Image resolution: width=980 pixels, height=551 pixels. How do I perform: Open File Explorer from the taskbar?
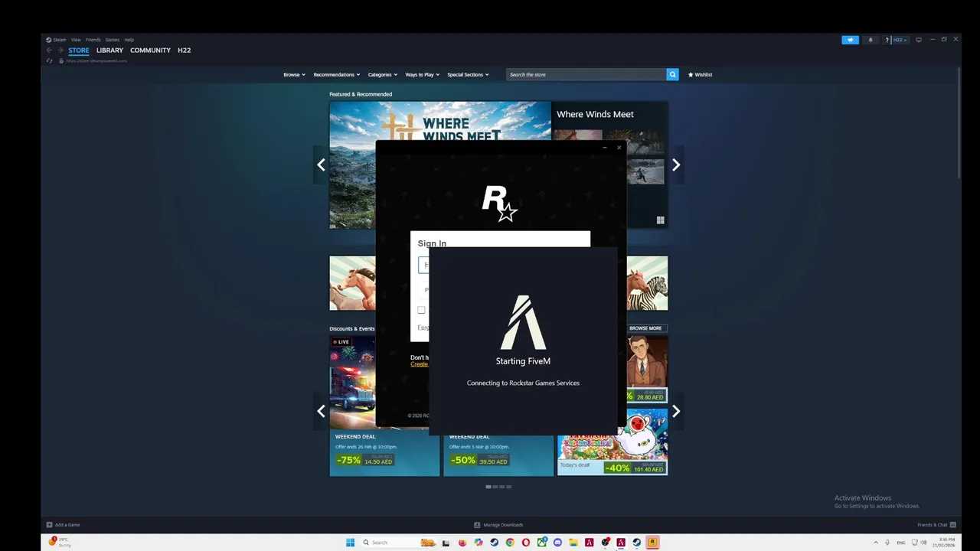tap(573, 543)
